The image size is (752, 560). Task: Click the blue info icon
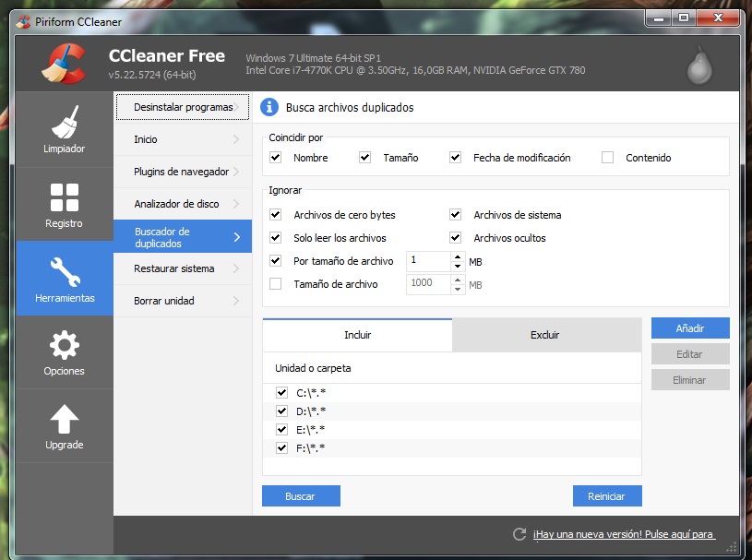pos(269,107)
